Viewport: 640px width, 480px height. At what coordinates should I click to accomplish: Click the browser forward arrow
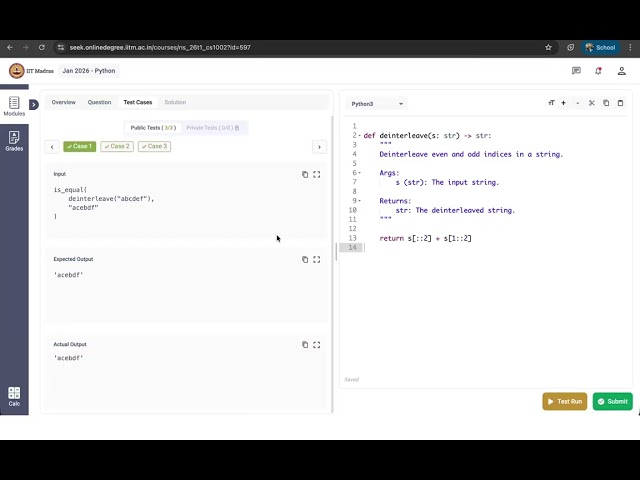(26, 47)
